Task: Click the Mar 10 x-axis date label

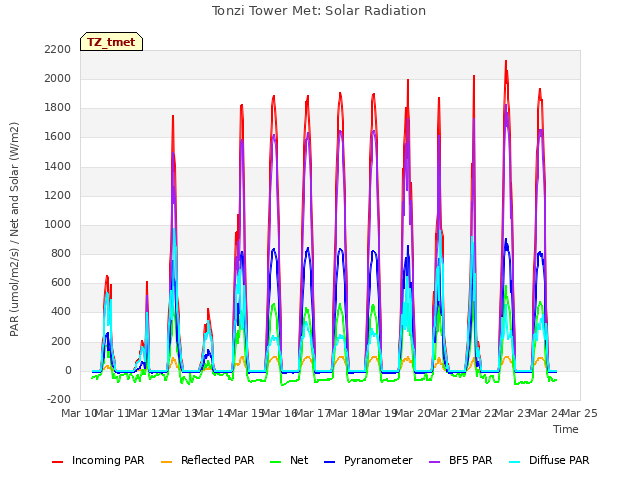Action: tap(79, 413)
